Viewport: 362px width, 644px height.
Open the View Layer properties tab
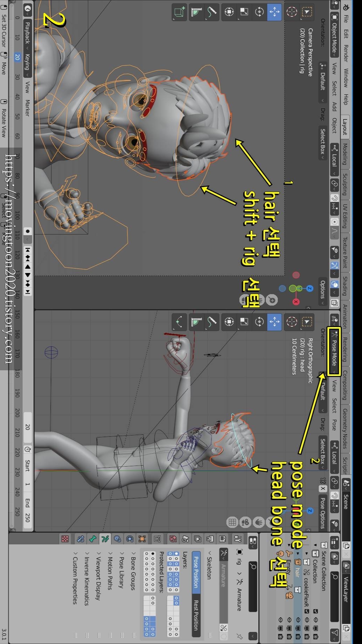[x=198, y=539]
